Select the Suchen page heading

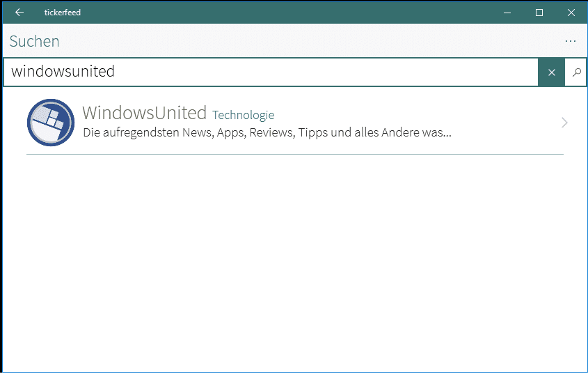35,41
